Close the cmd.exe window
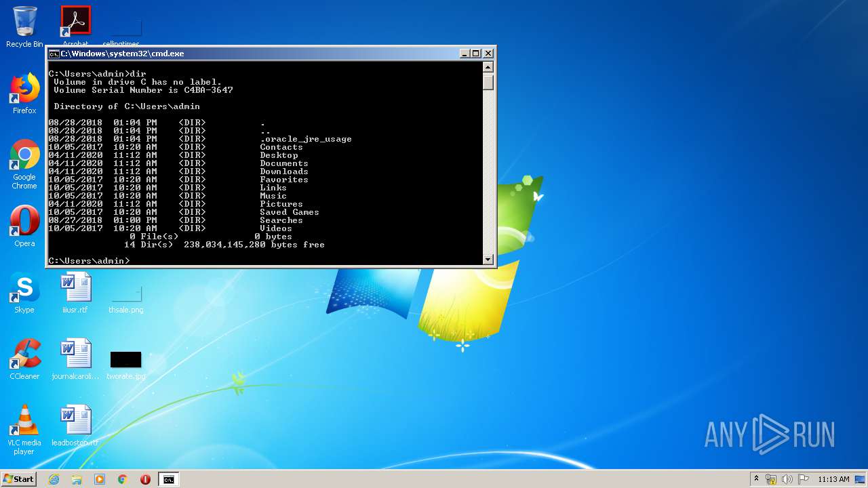Viewport: 868px width, 488px height. pyautogui.click(x=488, y=54)
